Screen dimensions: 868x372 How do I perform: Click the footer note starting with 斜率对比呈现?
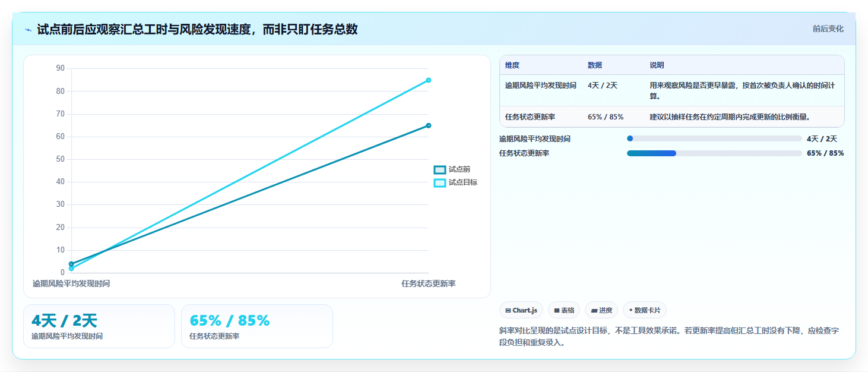669,336
